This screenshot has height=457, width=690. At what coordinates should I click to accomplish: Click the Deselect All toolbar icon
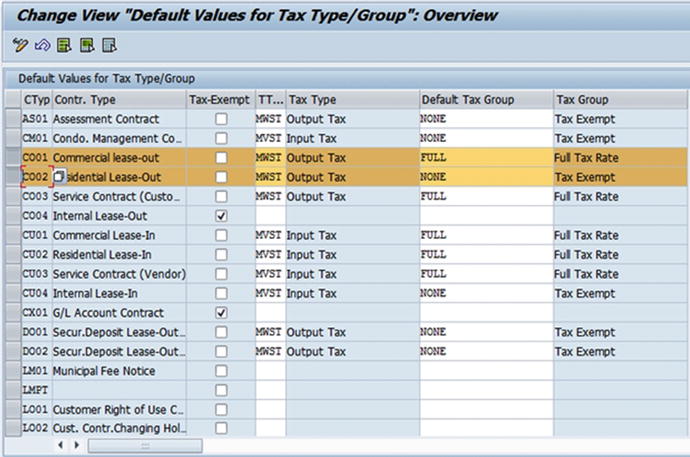point(109,45)
